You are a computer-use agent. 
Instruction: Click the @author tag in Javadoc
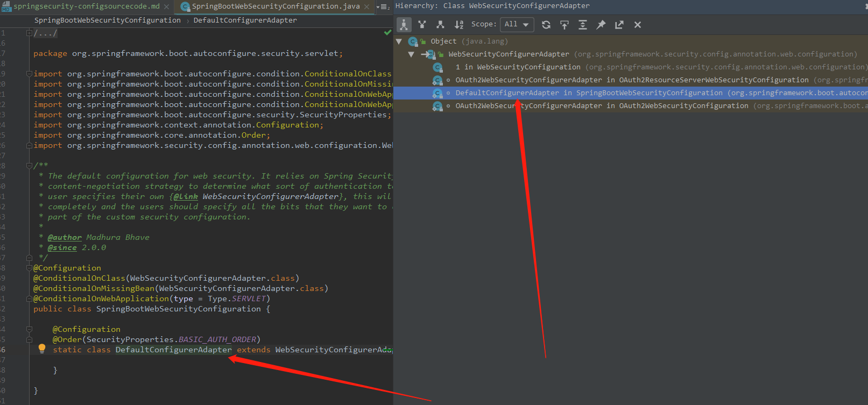pyautogui.click(x=65, y=238)
